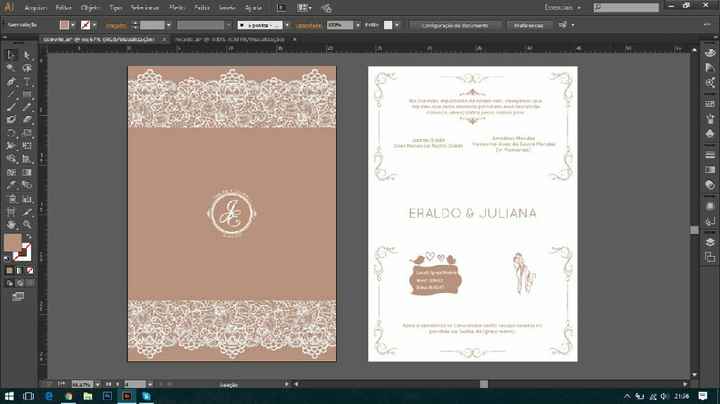Switch to the second document tab

click(x=230, y=39)
